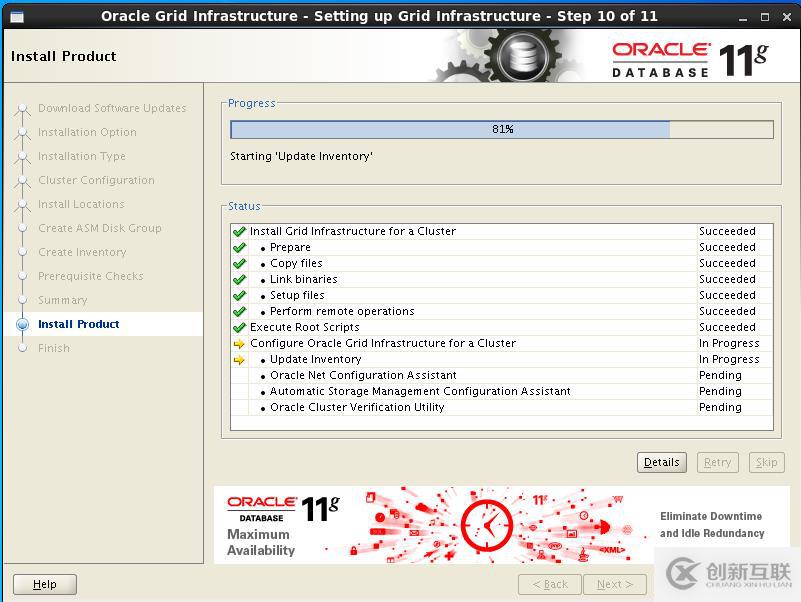Click 'Update Inventory' row text
Viewport: 801px width, 602px height.
pyautogui.click(x=315, y=359)
